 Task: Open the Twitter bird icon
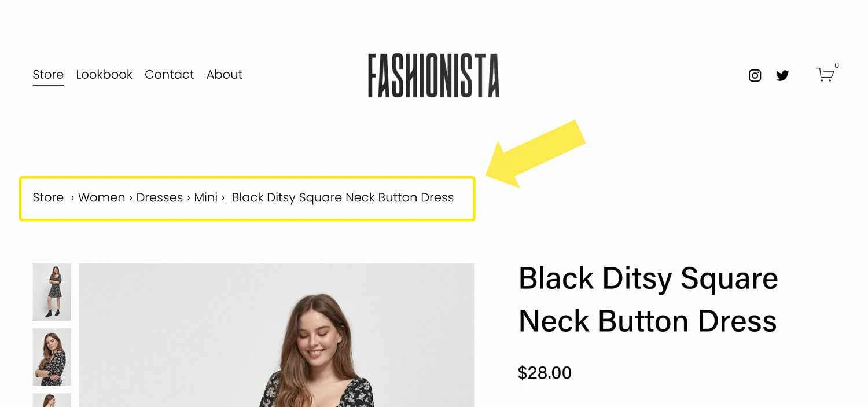(782, 75)
